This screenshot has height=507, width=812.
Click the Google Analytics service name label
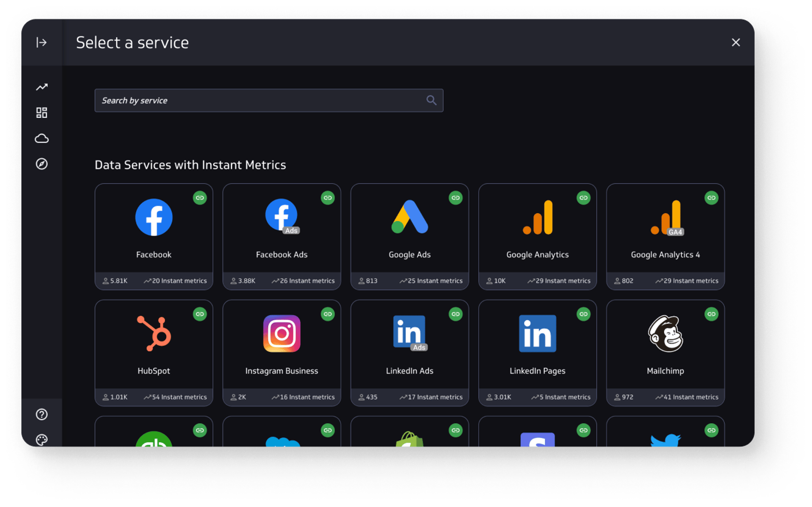click(538, 255)
